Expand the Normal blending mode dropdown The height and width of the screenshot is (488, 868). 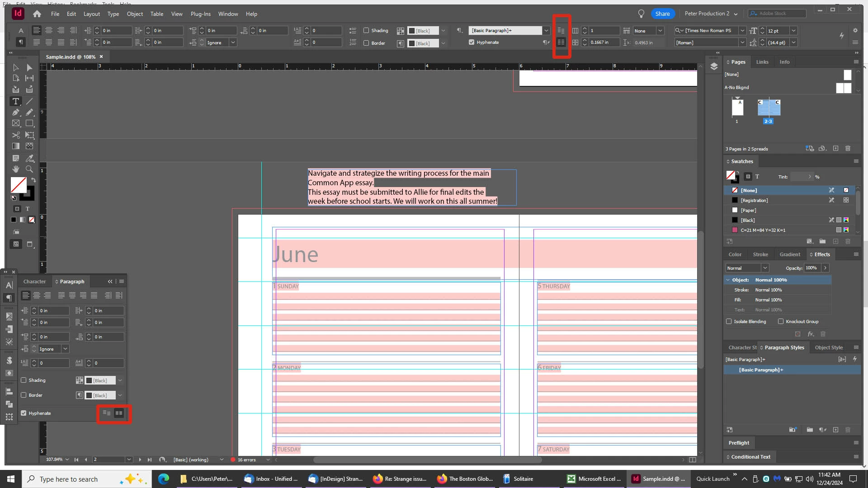(x=765, y=268)
